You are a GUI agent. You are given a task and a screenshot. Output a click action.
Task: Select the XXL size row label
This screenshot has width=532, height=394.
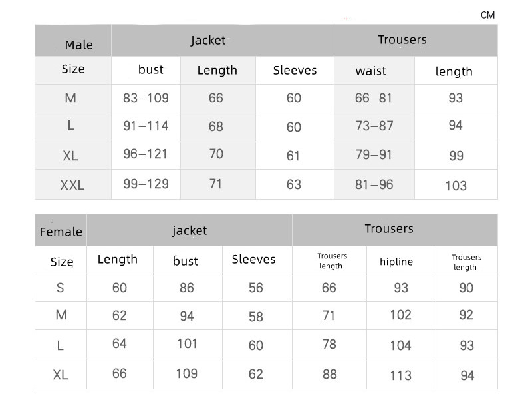click(72, 186)
